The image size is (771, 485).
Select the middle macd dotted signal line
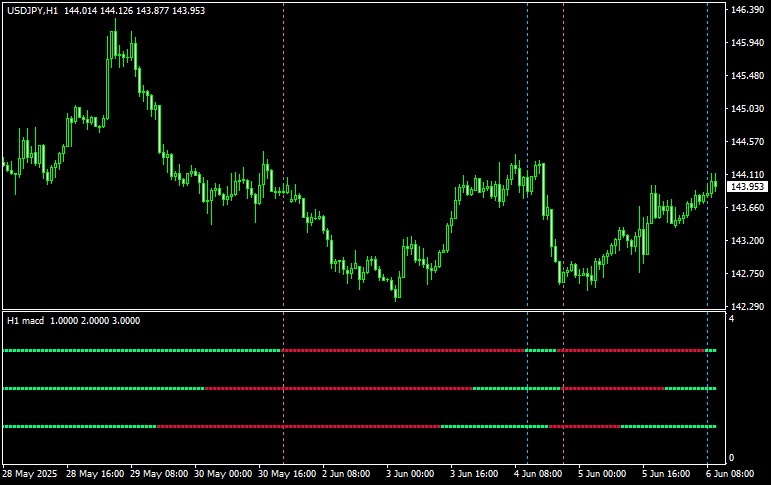(x=360, y=389)
